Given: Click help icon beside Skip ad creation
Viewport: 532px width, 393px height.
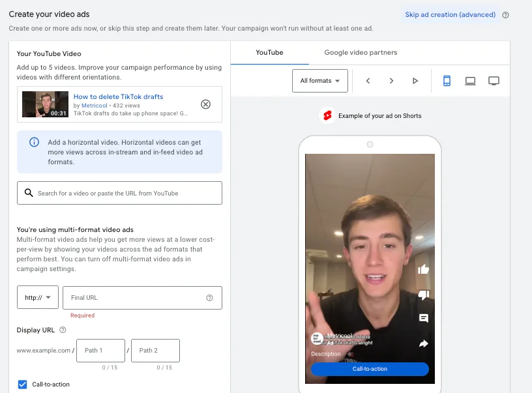Looking at the screenshot, I should 505,15.
